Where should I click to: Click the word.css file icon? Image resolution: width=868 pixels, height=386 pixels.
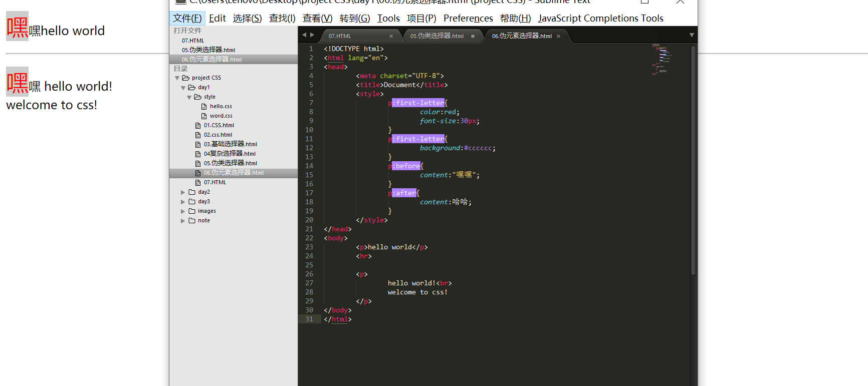pyautogui.click(x=204, y=116)
